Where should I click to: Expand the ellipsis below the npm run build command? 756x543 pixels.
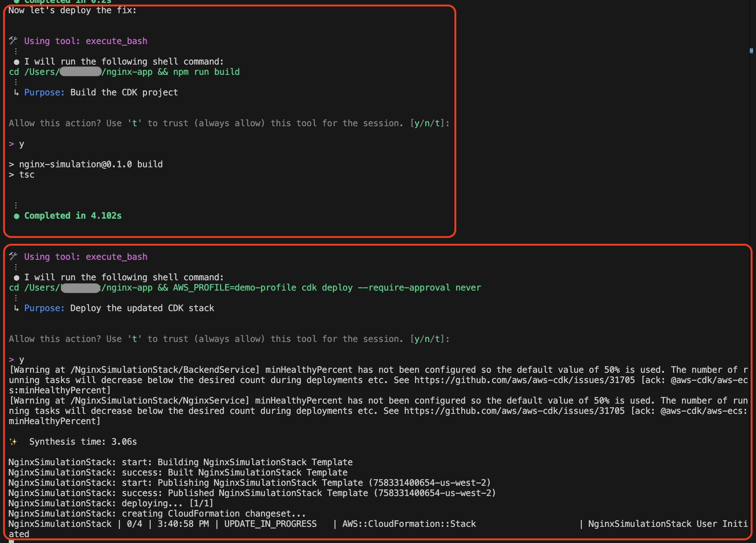click(x=15, y=82)
